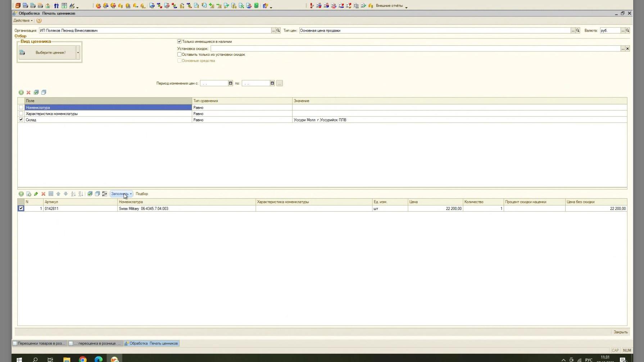Image resolution: width=644 pixels, height=362 pixels.
Task: Uncheck the Склад filter checkbox
Action: (21, 119)
